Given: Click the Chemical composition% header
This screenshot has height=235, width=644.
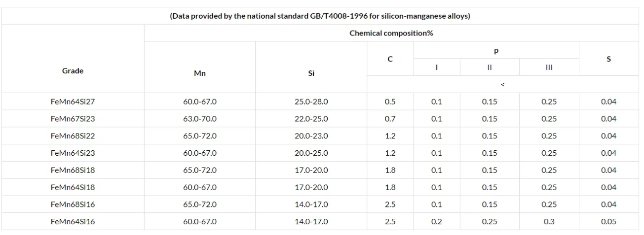Looking at the screenshot, I should tap(391, 34).
